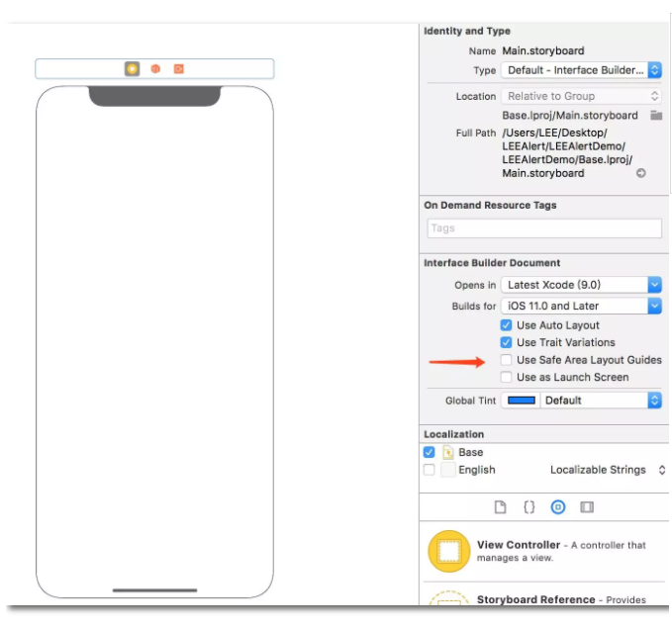Image resolution: width=672 pixels, height=628 pixels.
Task: Select the Main.storyboard name field
Action: (543, 51)
